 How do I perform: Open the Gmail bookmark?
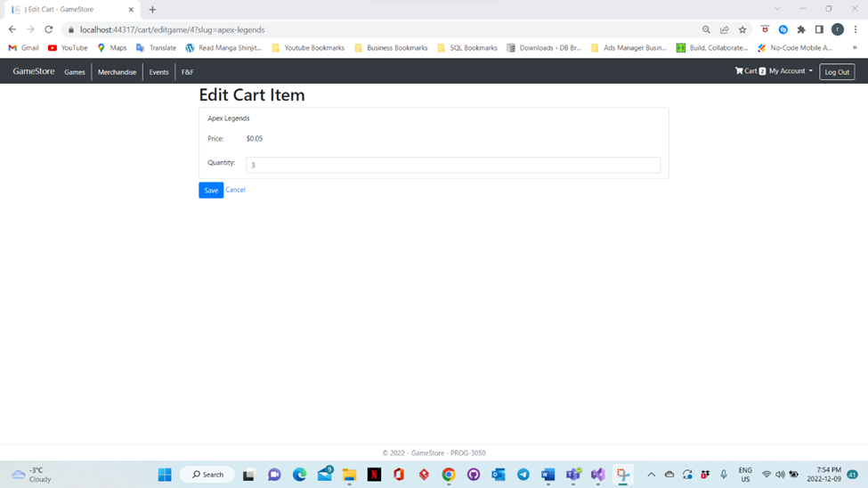23,47
